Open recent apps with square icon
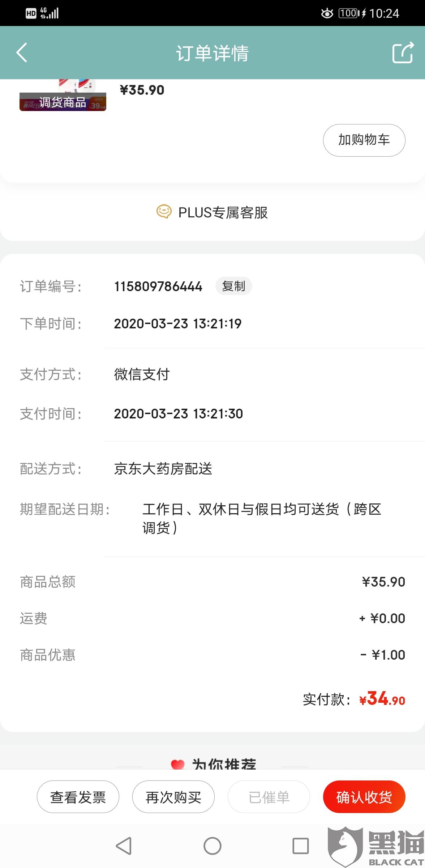Viewport: 425px width, 868px height. pyautogui.click(x=300, y=846)
